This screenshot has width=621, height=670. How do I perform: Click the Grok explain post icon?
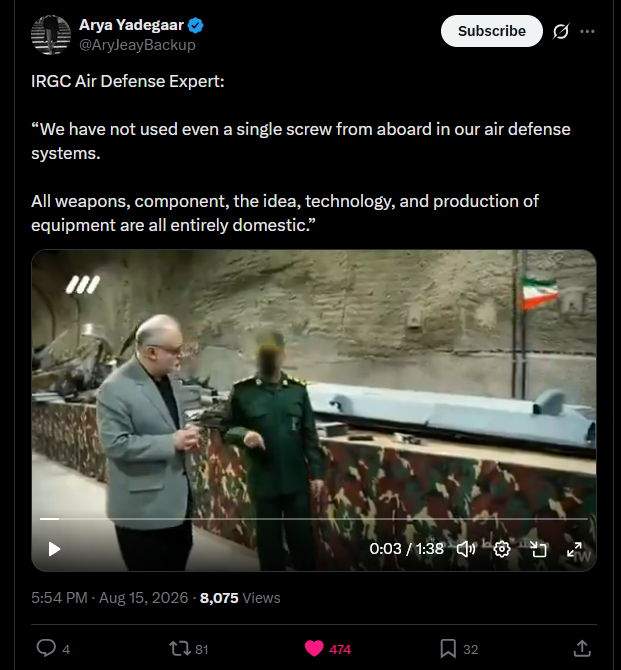pyautogui.click(x=561, y=31)
